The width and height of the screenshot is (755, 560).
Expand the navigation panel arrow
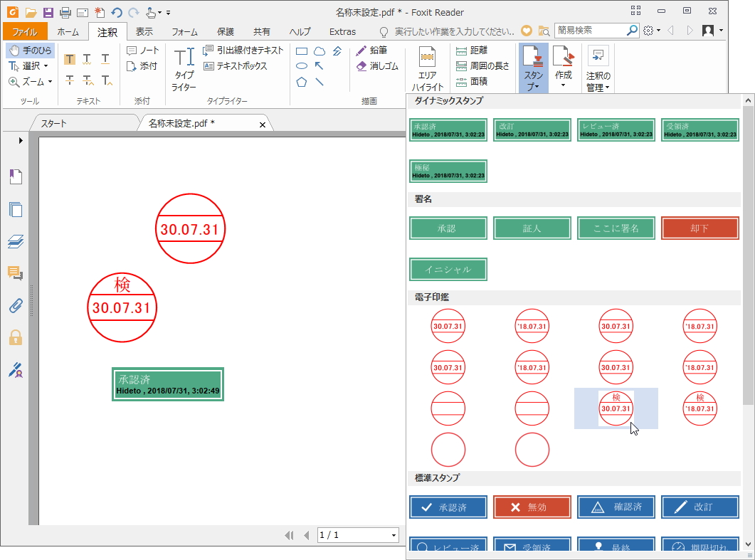click(20, 141)
